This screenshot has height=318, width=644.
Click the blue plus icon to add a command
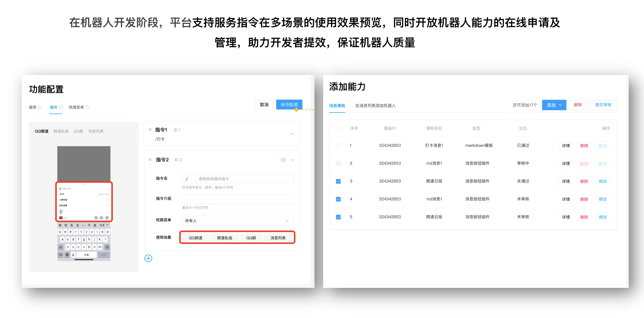(x=148, y=258)
